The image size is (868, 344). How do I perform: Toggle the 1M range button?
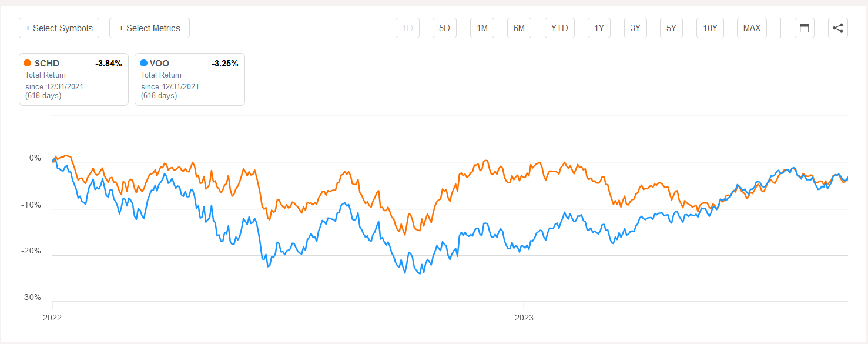pos(482,28)
